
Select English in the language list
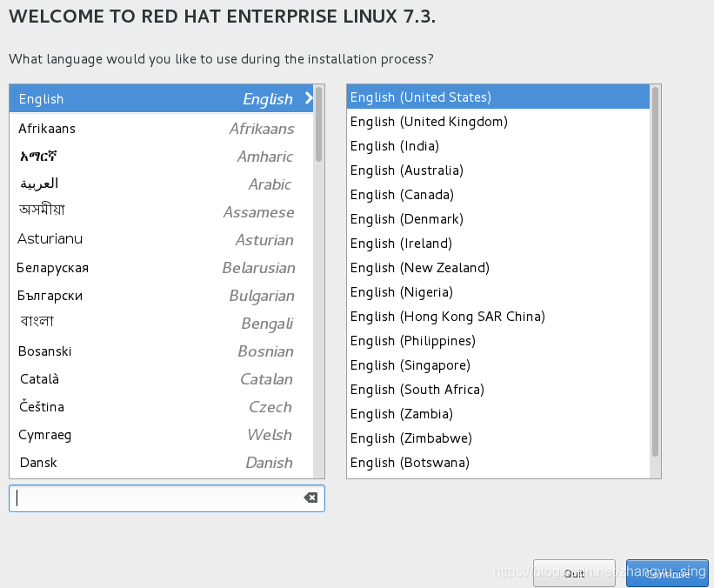point(161,98)
